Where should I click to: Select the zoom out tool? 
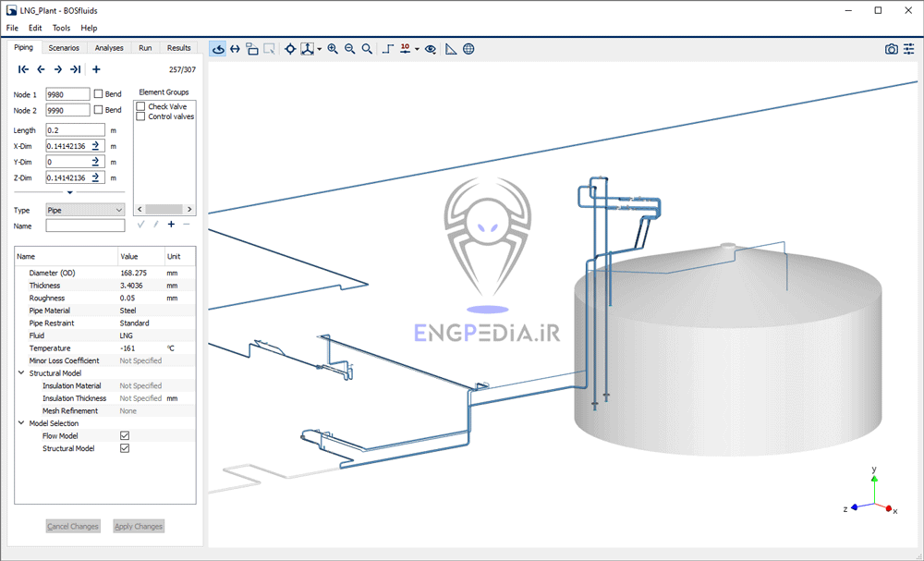349,48
